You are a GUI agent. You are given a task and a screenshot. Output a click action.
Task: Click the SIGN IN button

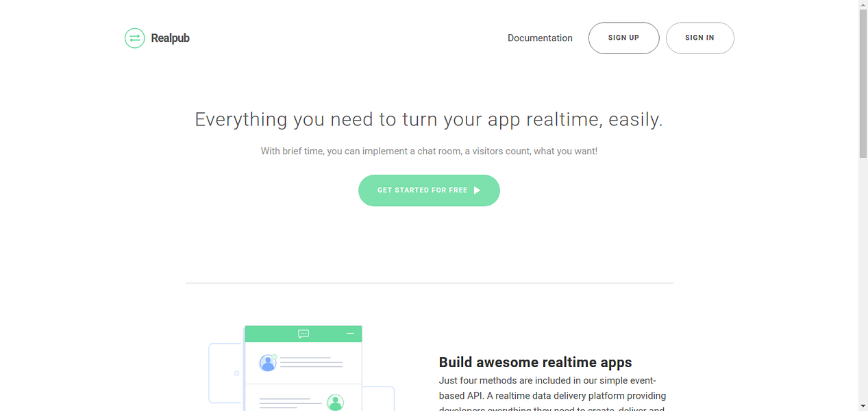[x=699, y=38]
